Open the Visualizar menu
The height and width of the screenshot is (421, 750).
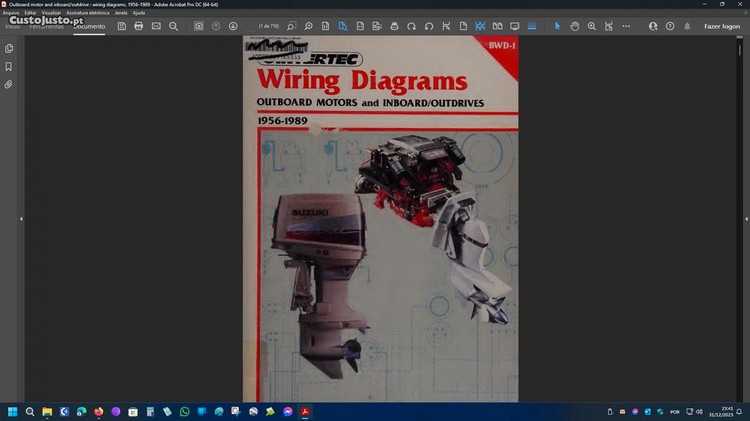coord(49,12)
